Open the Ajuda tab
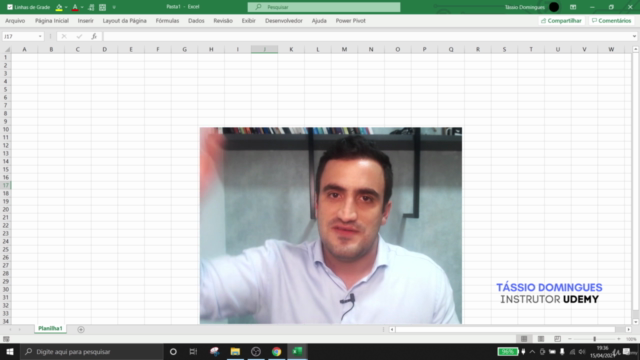640x360 pixels. point(319,20)
